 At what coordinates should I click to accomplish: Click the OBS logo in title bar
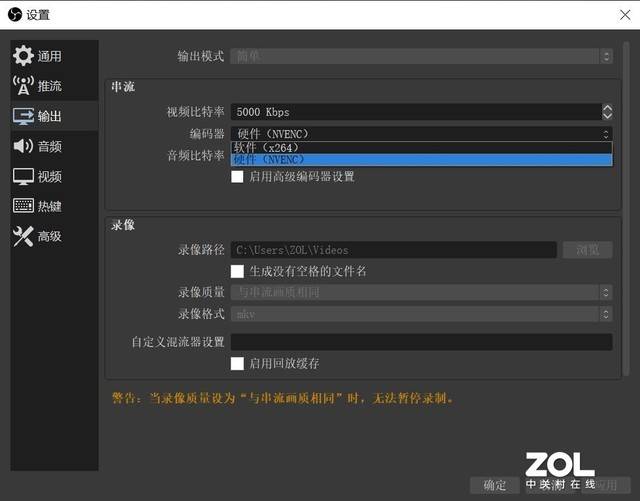[x=15, y=15]
